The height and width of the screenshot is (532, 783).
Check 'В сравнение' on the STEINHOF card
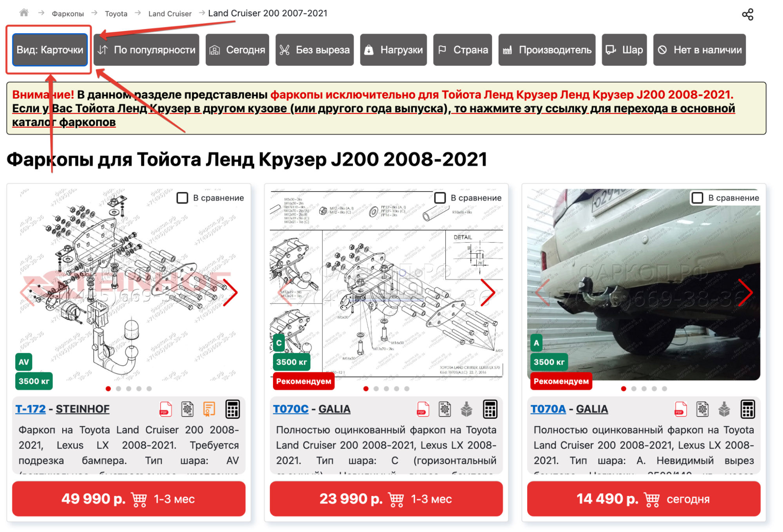183,198
